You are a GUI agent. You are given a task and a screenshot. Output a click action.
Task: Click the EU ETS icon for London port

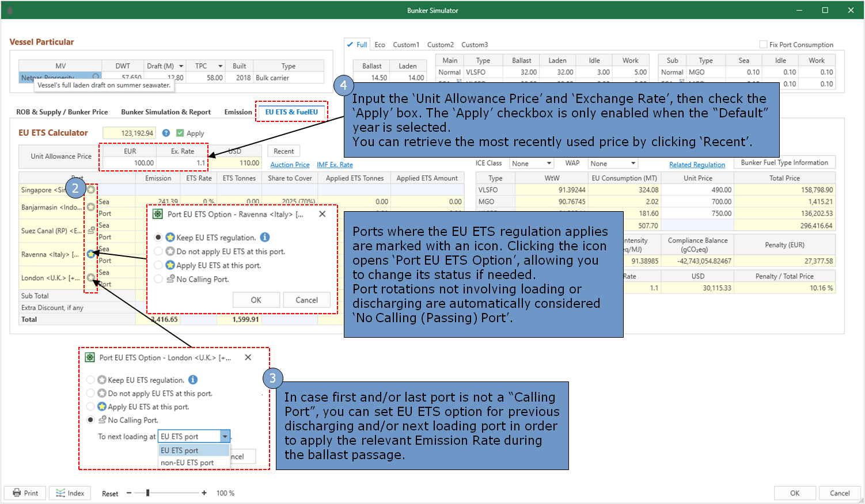click(91, 278)
